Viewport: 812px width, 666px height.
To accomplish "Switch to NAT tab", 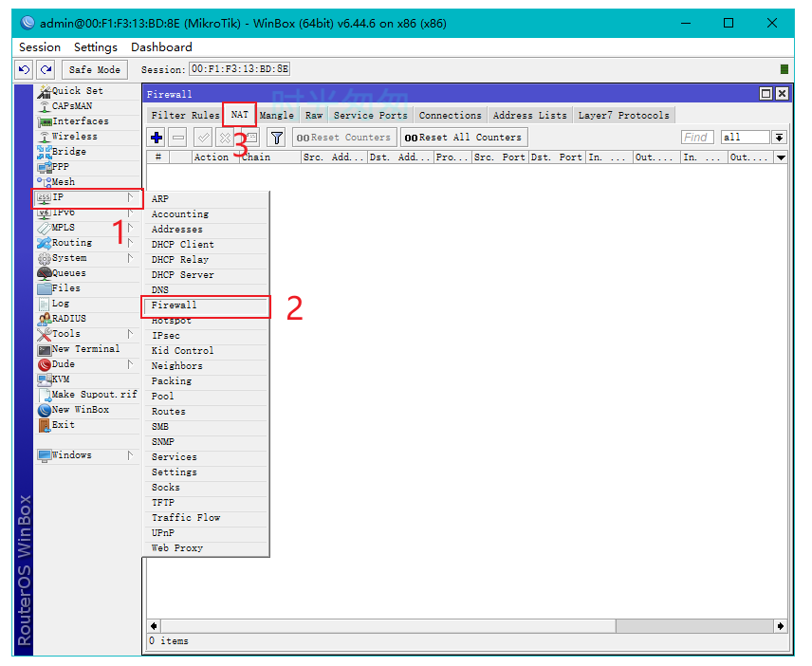I will [x=239, y=115].
